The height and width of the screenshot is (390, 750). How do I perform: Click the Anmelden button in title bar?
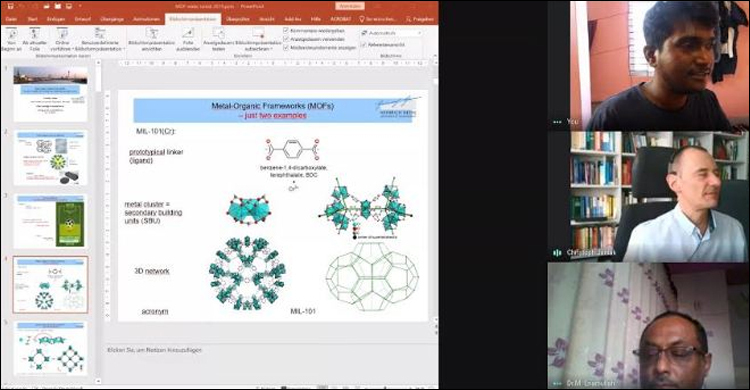pos(350,6)
